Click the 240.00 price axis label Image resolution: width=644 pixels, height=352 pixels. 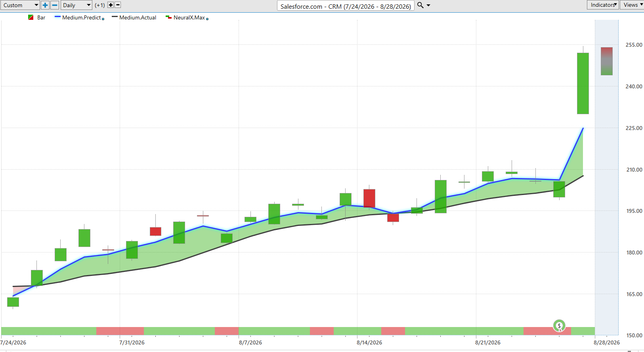tap(634, 86)
